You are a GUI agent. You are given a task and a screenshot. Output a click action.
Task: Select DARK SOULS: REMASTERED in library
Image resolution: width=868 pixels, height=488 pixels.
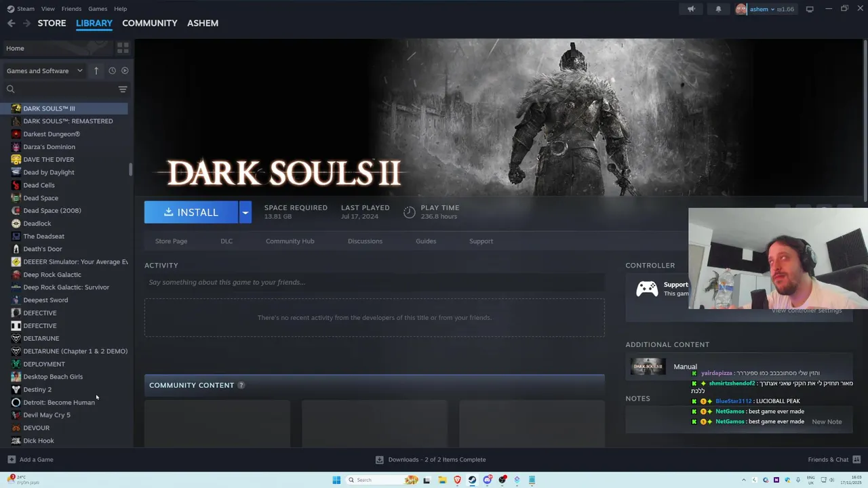(x=66, y=121)
